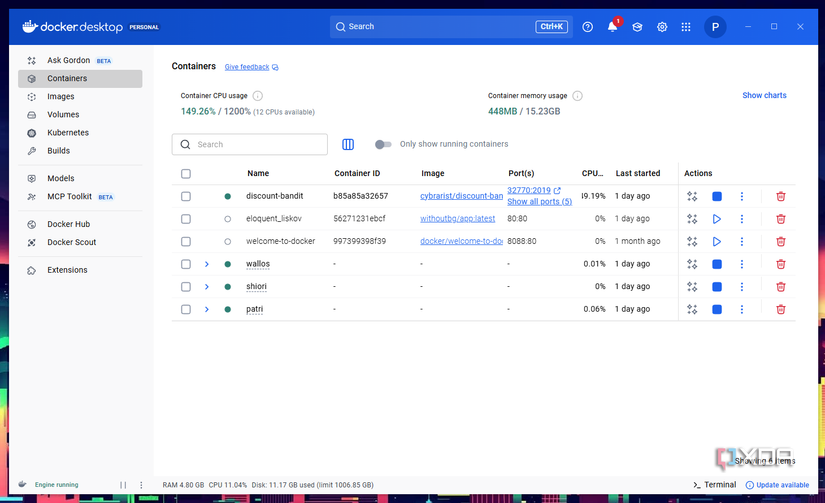The width and height of the screenshot is (825, 503).
Task: Open the apps grid icon
Action: (x=686, y=27)
